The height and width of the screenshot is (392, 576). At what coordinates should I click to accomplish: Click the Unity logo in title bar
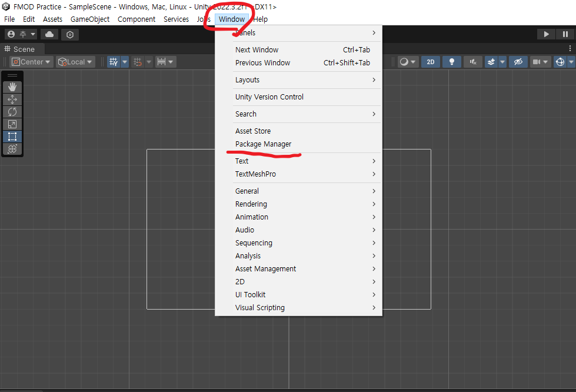[6, 6]
